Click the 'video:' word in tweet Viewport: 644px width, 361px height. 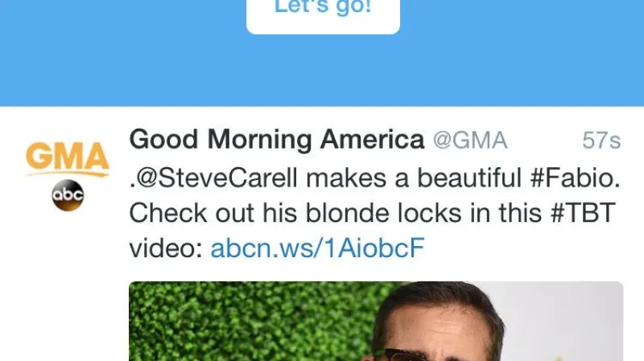[166, 248]
